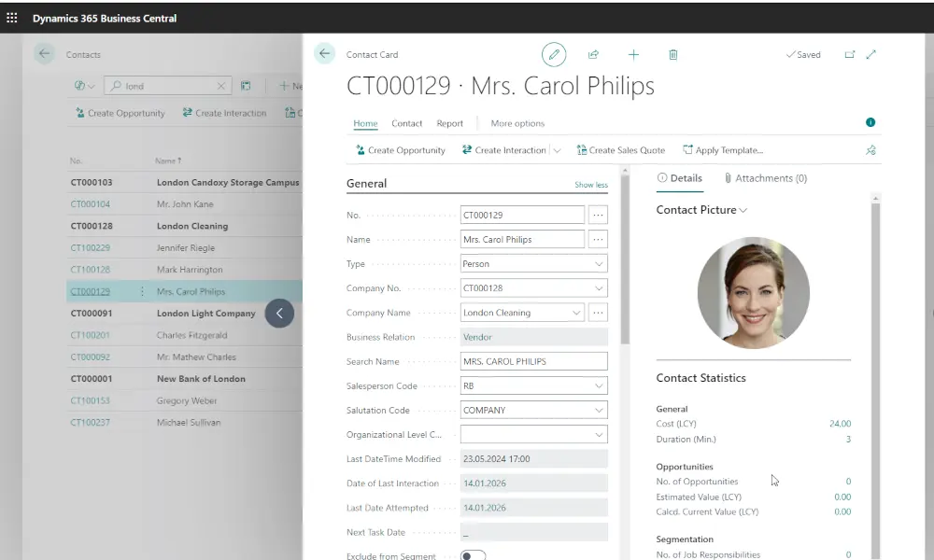The width and height of the screenshot is (934, 560).
Task: Click Create Opportunity in Contacts list toolbar
Action: coord(120,113)
